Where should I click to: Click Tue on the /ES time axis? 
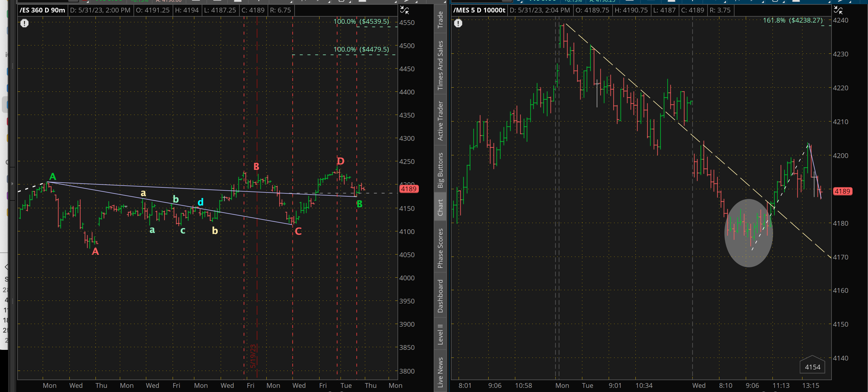coord(346,385)
